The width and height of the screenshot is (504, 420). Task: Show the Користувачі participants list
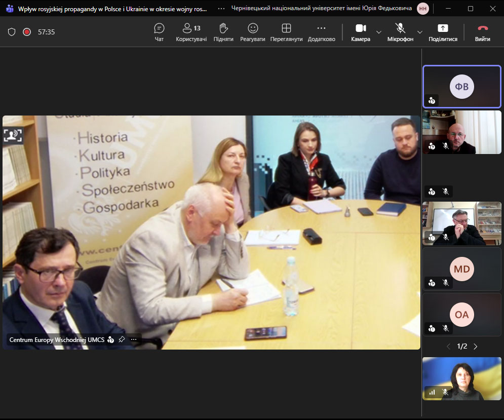tap(191, 32)
